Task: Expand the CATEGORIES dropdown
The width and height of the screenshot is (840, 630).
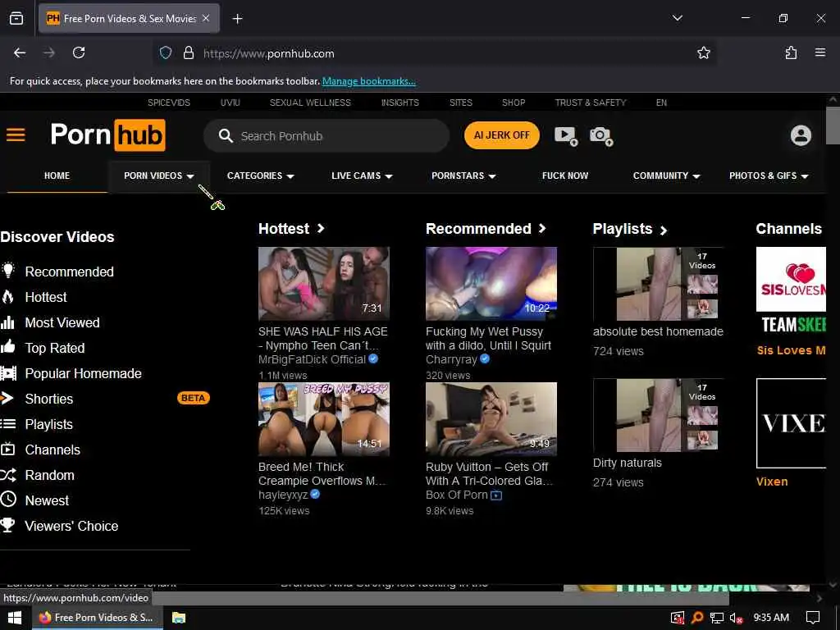Action: coord(260,176)
